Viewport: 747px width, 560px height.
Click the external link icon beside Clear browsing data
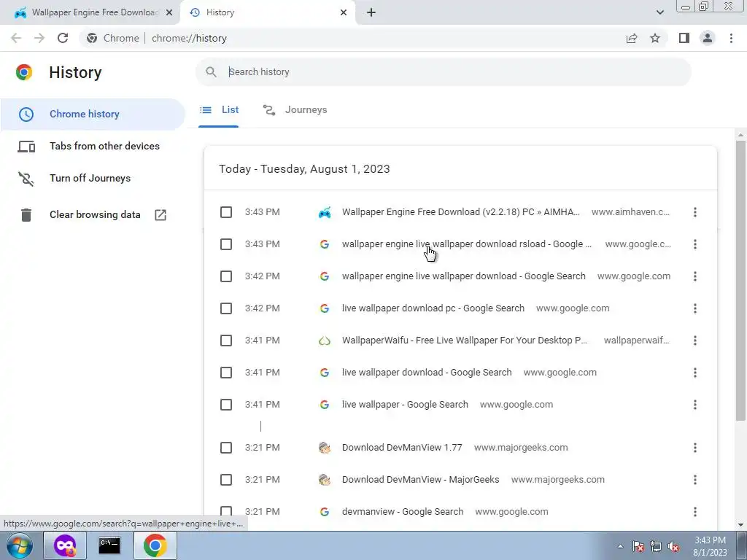[160, 215]
